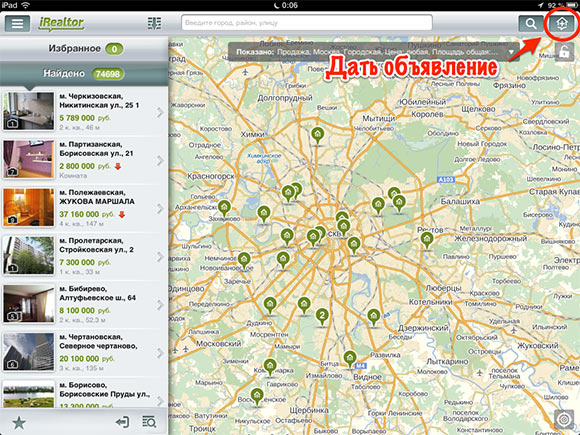Screen dimensions: 580x435
Task: Open the Черкизовская listing chevron
Action: (160, 112)
